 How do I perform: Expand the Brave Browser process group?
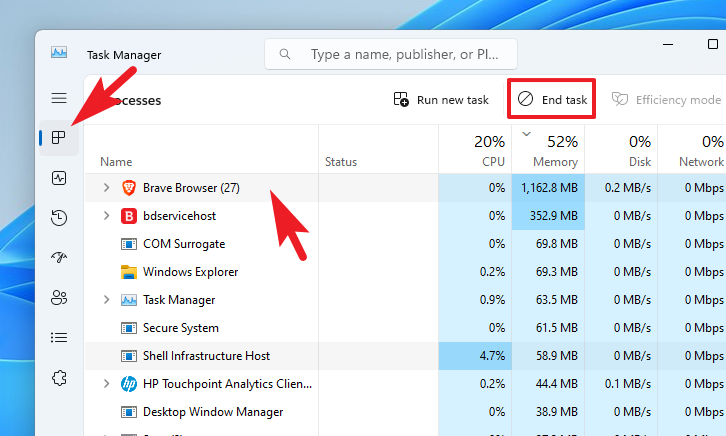click(x=106, y=187)
